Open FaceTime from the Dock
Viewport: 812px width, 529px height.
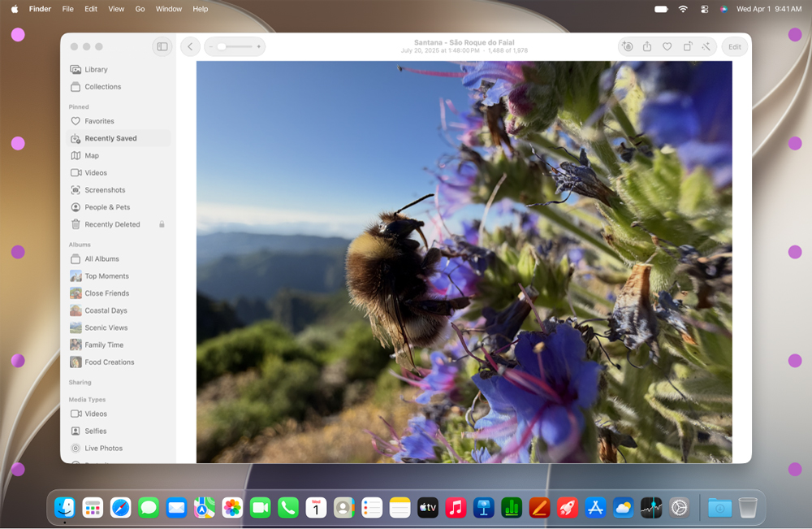[x=260, y=508]
